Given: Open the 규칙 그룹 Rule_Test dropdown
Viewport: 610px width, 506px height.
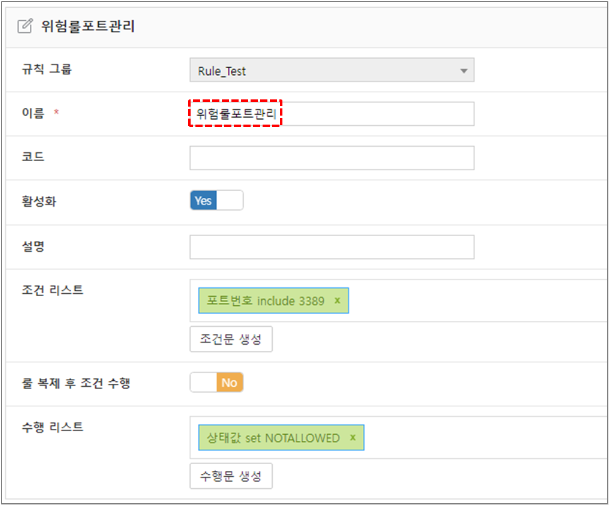Looking at the screenshot, I should click(x=332, y=70).
